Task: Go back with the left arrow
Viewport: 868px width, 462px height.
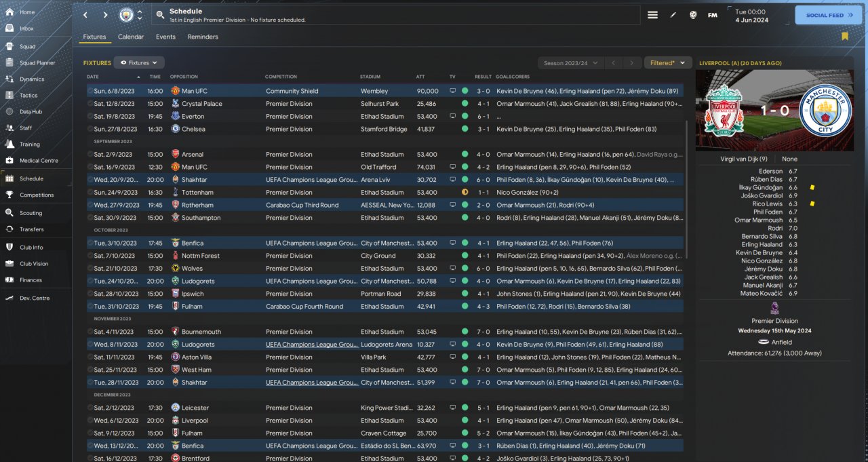Action: click(85, 15)
